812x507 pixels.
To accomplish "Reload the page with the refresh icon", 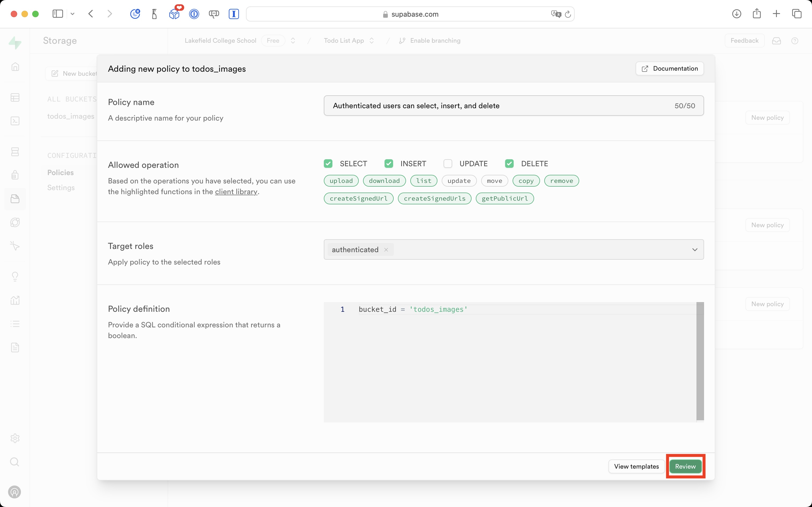I will pos(568,14).
